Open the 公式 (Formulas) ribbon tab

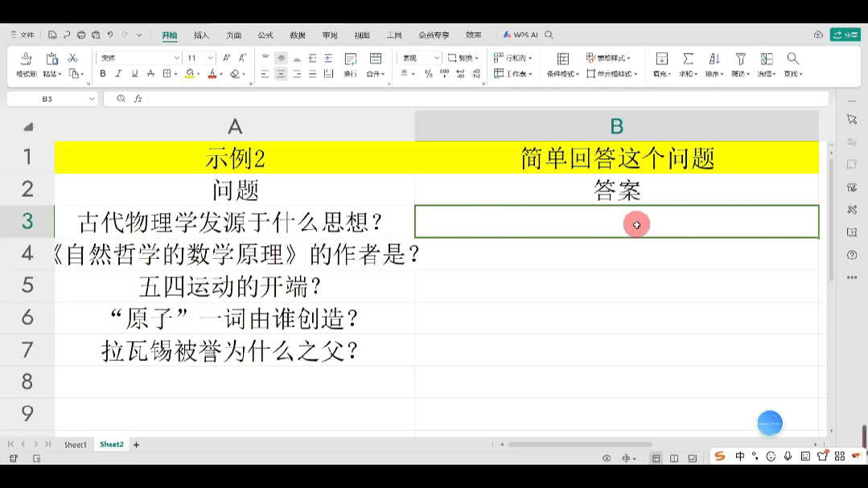click(265, 35)
